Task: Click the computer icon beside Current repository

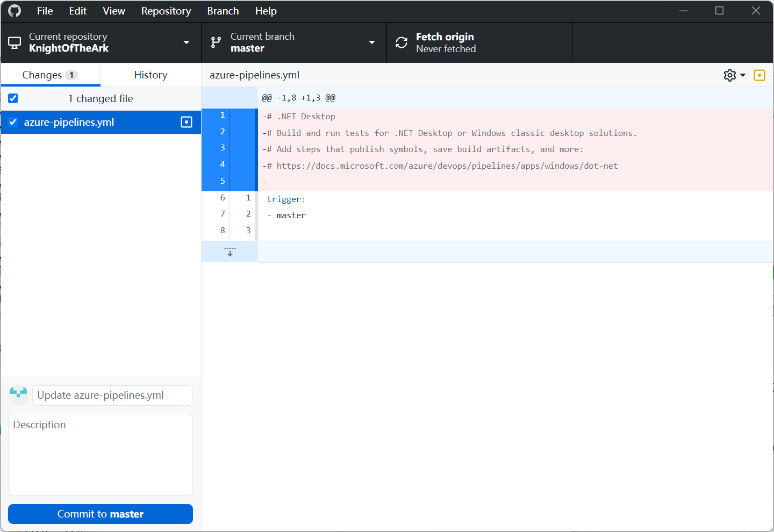Action: [x=15, y=42]
